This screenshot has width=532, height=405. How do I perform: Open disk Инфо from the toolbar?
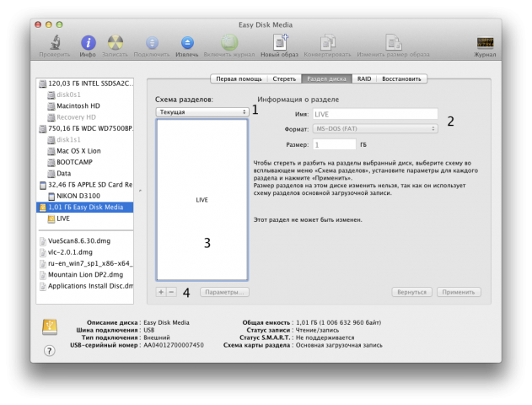click(x=88, y=42)
